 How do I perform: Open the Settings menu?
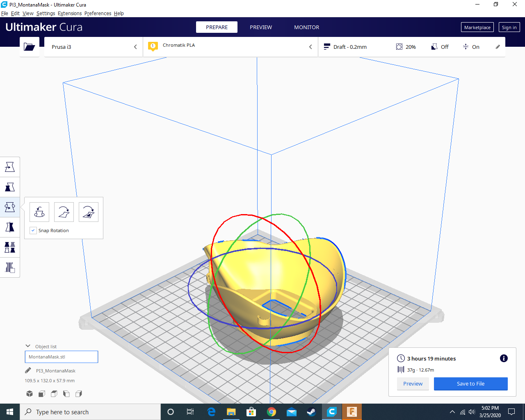46,13
